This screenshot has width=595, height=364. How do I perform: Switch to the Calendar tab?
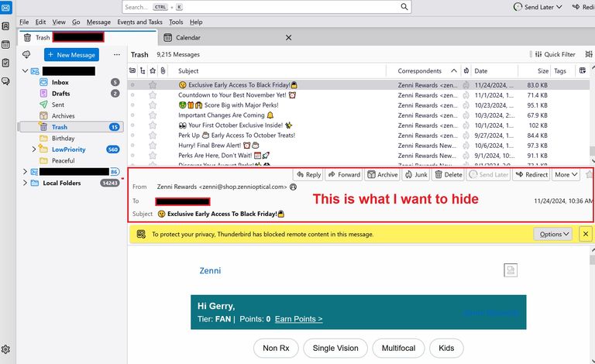(x=226, y=37)
